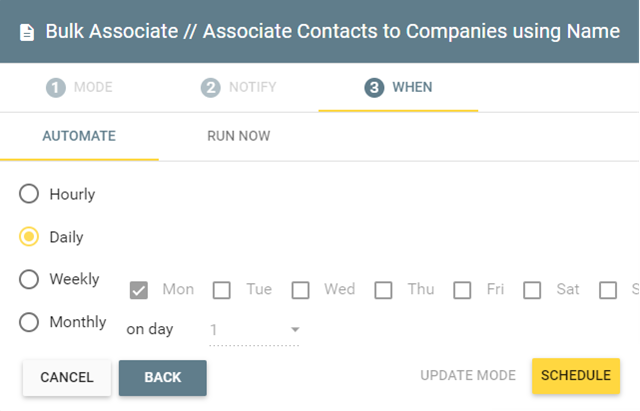The image size is (640, 411).
Task: Select the Weekly radio button
Action: 29,279
